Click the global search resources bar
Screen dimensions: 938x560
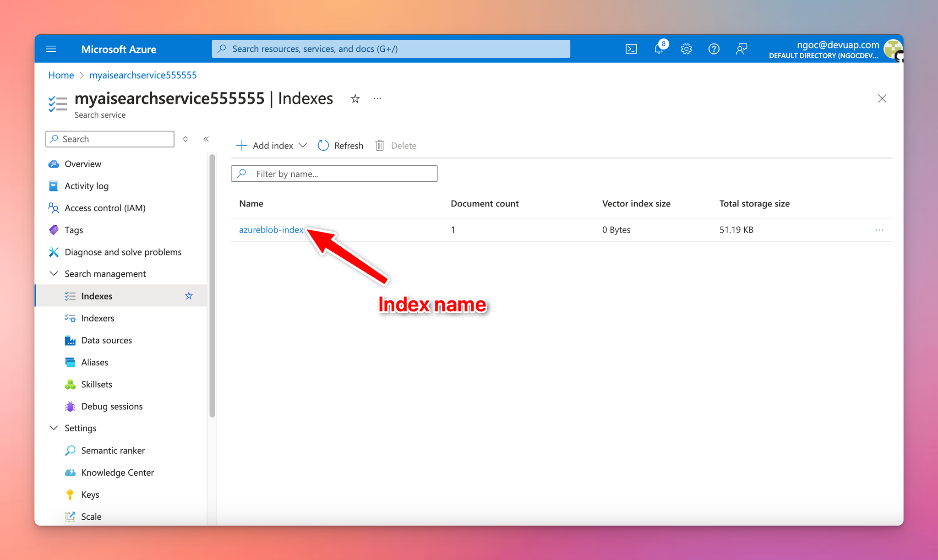pos(391,49)
